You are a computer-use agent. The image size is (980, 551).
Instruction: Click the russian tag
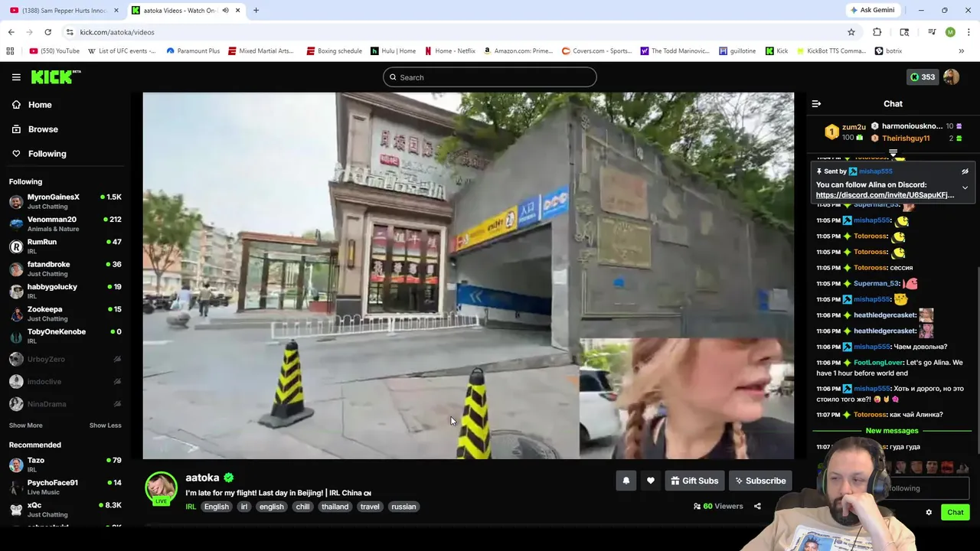pos(403,507)
